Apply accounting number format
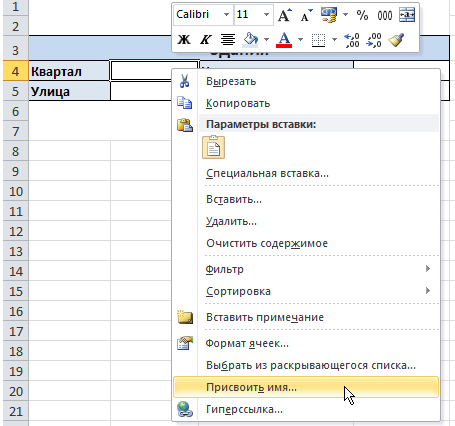This screenshot has height=426, width=455. pyautogui.click(x=328, y=15)
